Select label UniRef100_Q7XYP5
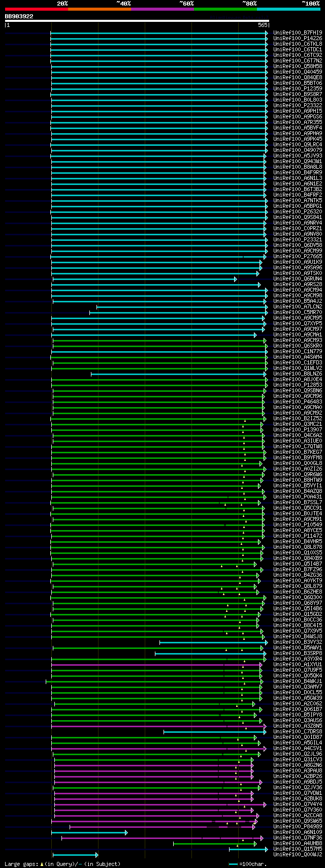This screenshot has height=868, width=325. point(298,323)
